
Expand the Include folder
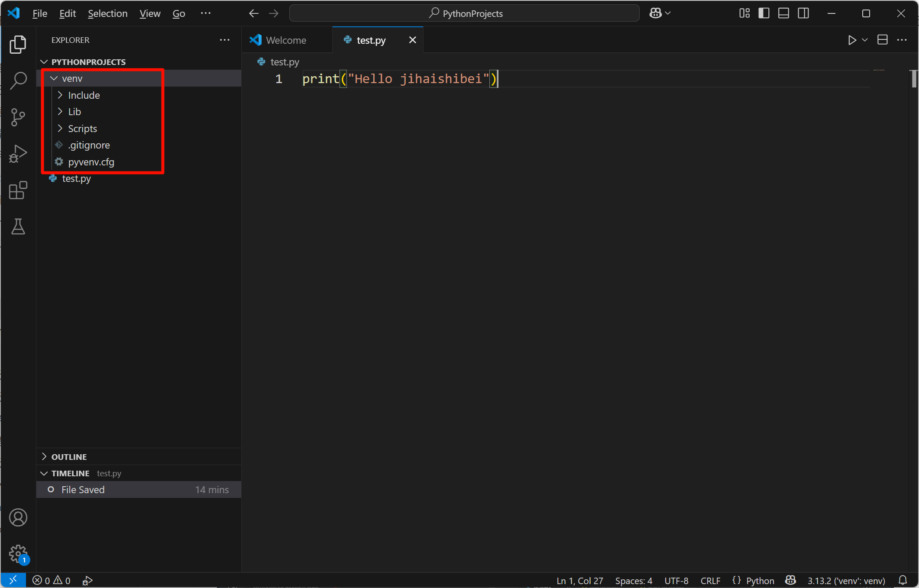tap(84, 95)
